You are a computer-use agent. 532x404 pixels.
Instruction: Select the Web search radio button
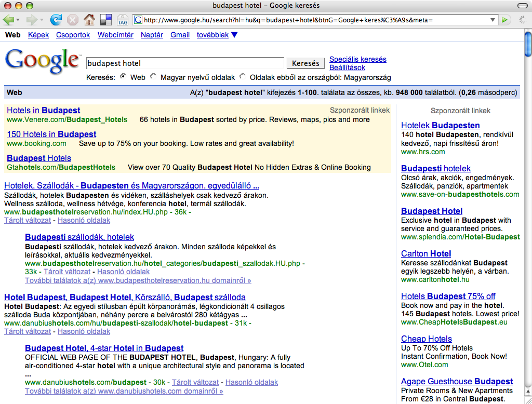coord(123,77)
